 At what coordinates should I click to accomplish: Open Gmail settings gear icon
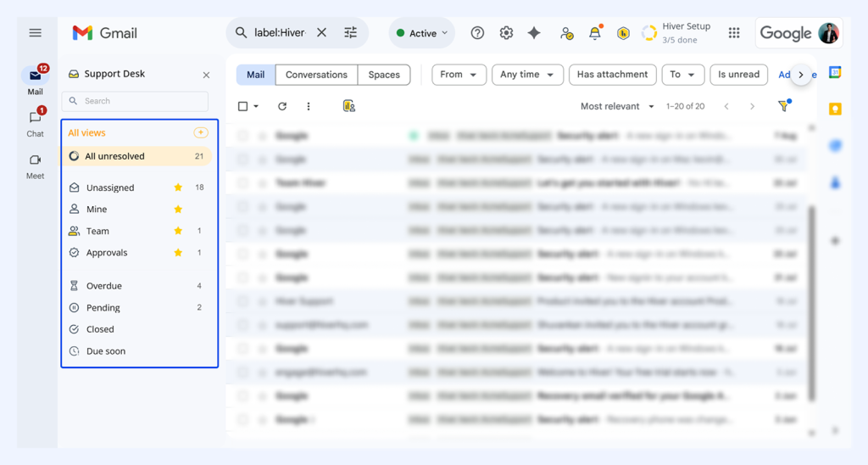(x=506, y=33)
